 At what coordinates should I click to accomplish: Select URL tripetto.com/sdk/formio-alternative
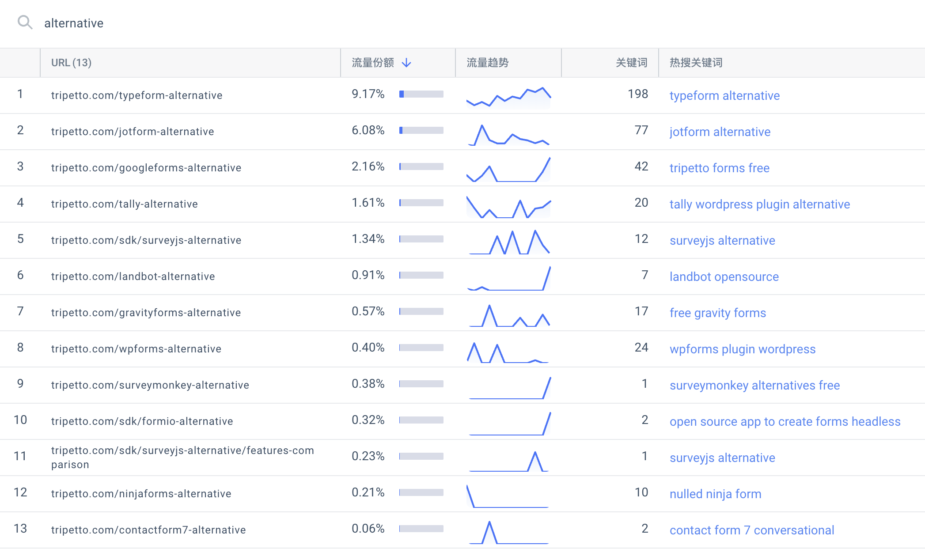coord(142,421)
